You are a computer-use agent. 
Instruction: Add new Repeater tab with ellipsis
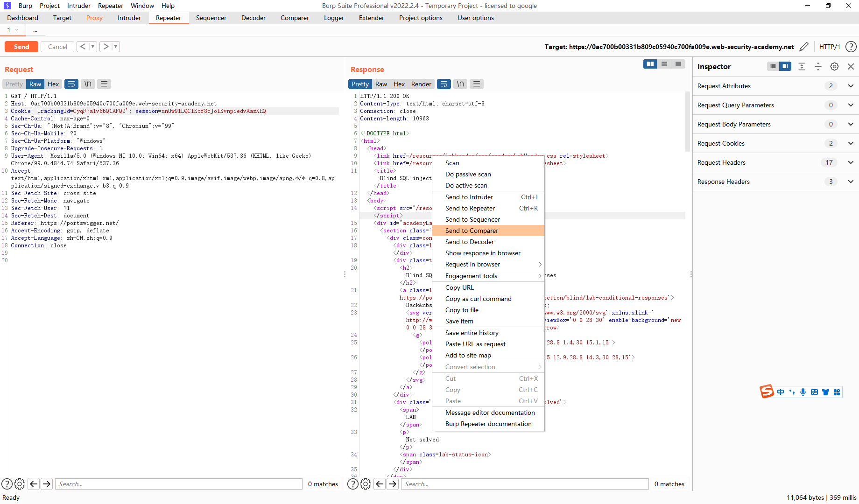(x=35, y=30)
